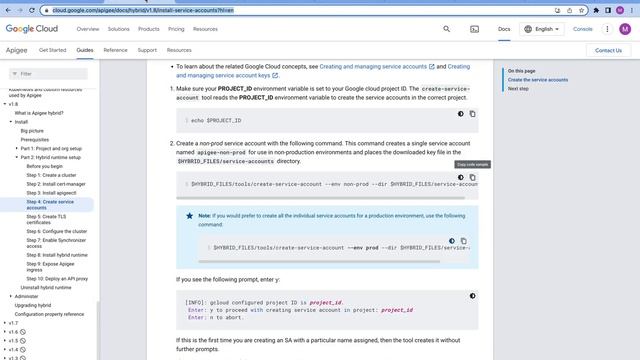Open the browser side panel icon
This screenshot has height=360, width=640.
coord(608,10)
